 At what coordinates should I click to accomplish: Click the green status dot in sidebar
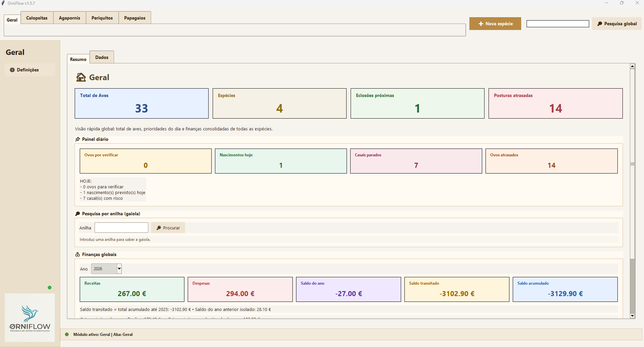point(50,287)
